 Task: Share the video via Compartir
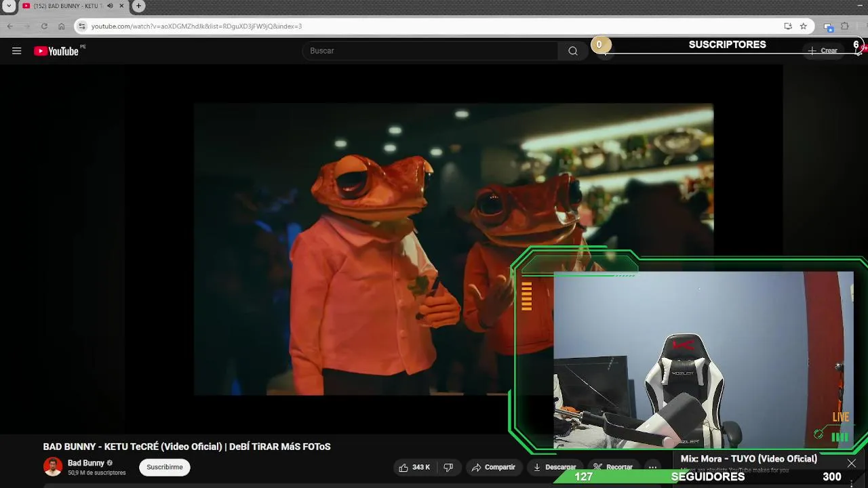tap(494, 467)
